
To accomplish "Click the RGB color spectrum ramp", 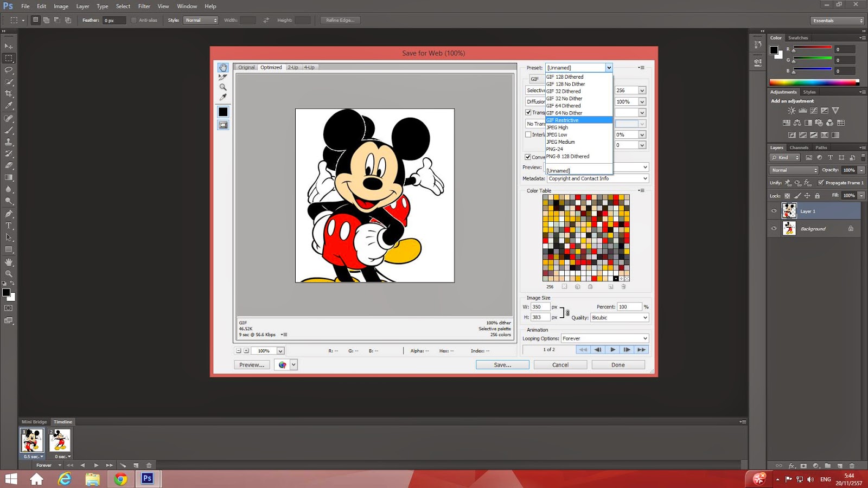I will [814, 82].
